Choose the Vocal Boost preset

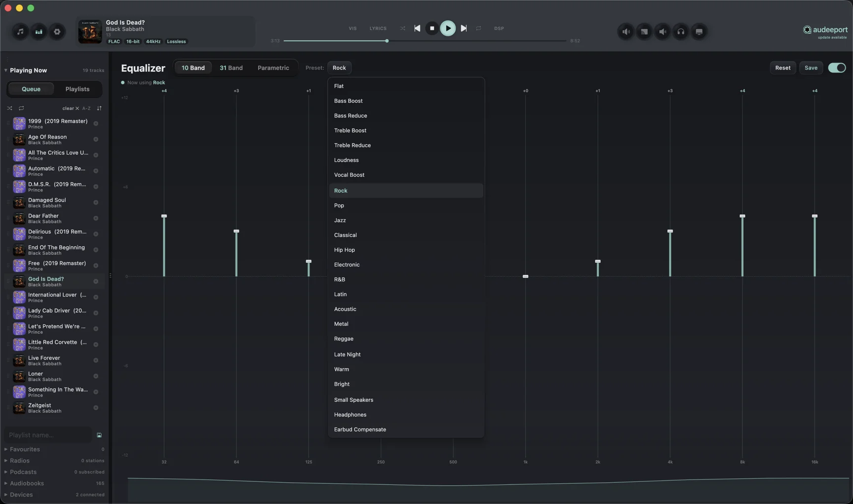(x=406, y=175)
